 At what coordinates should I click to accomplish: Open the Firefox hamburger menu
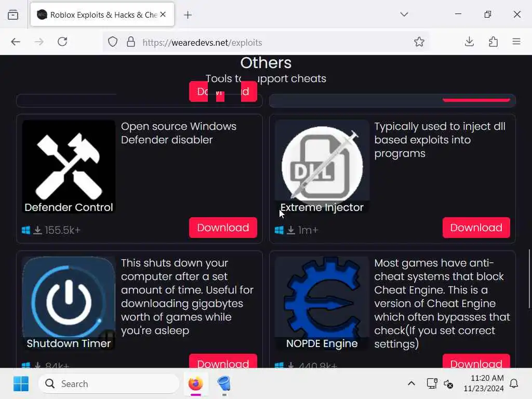(516, 42)
